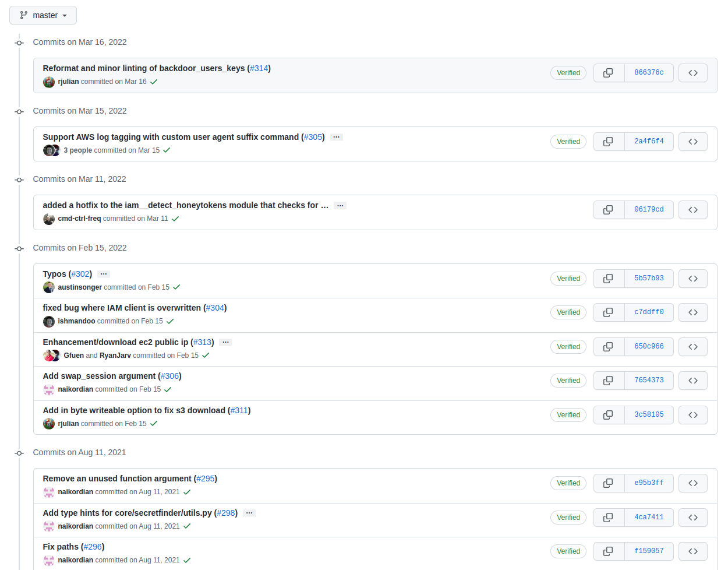Open cmd-ctrl-freq author profile
Screen dimensions: 728x570
(x=79, y=219)
